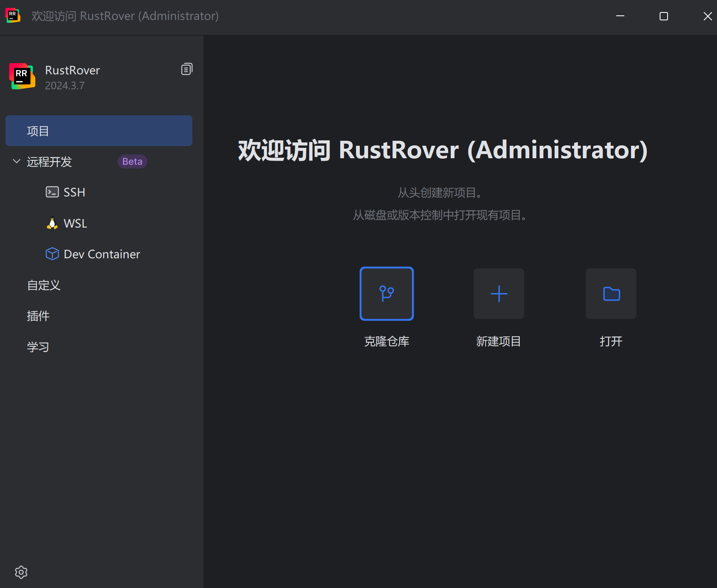Screen dimensions: 717x588
Task: Select the 项目 tab in sidebar
Action: (99, 131)
